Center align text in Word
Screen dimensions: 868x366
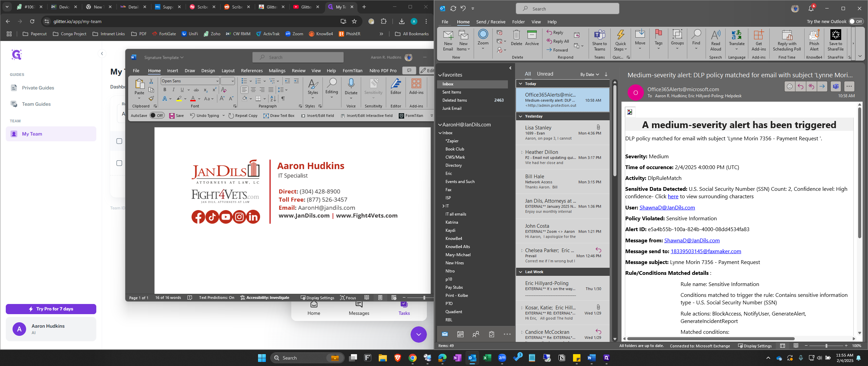pyautogui.click(x=253, y=90)
